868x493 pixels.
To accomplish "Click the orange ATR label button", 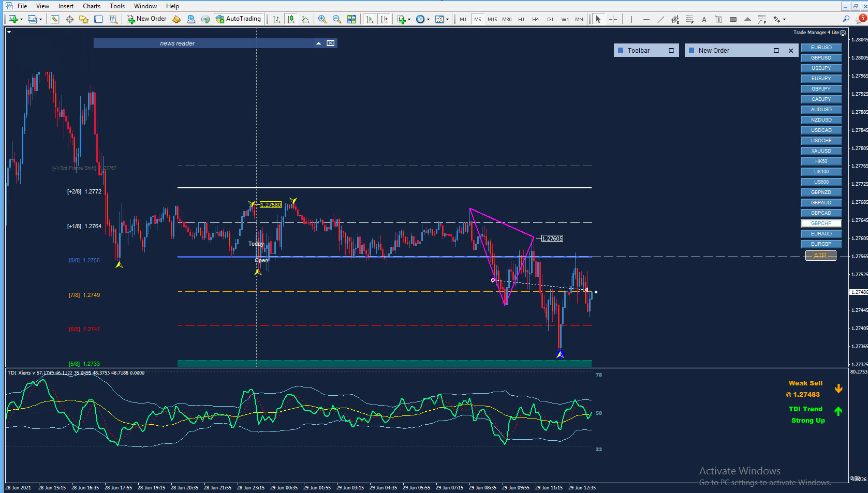I will (x=820, y=256).
